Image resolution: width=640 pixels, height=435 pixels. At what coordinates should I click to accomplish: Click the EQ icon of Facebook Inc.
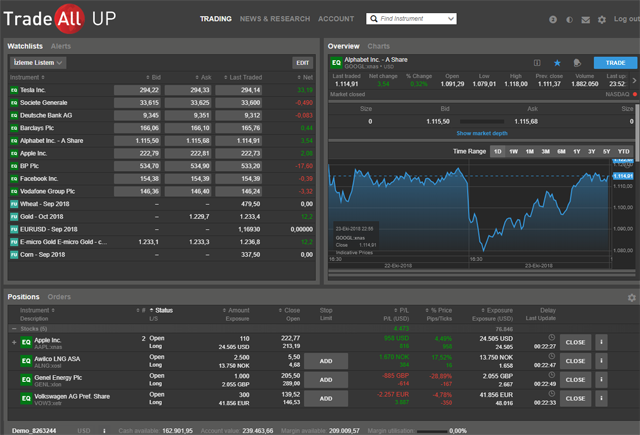14,179
